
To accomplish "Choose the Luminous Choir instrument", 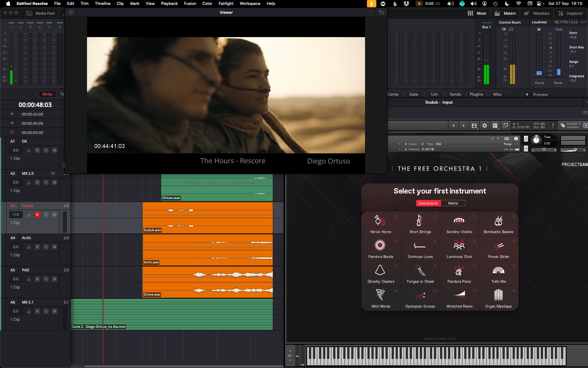I will click(x=459, y=249).
